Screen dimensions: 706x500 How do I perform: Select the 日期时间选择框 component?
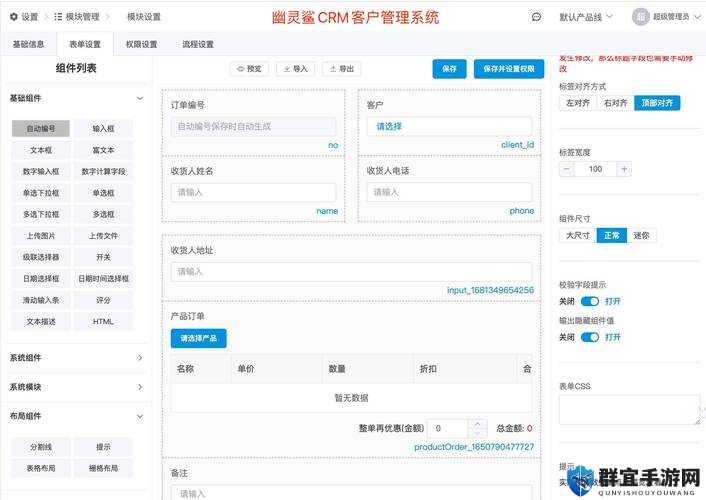[x=104, y=278]
